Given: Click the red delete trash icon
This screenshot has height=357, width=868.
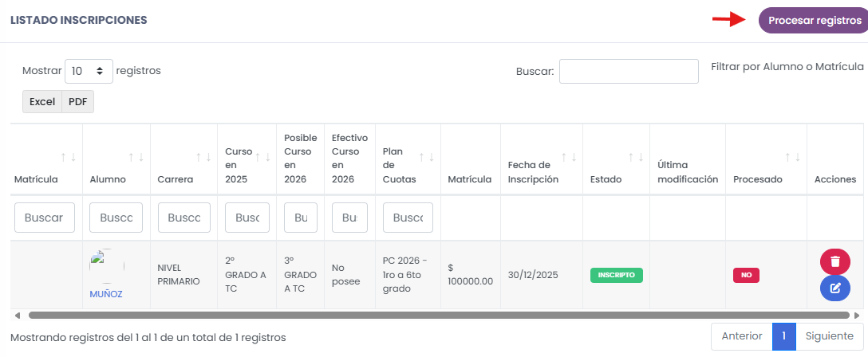Looking at the screenshot, I should click(834, 261).
